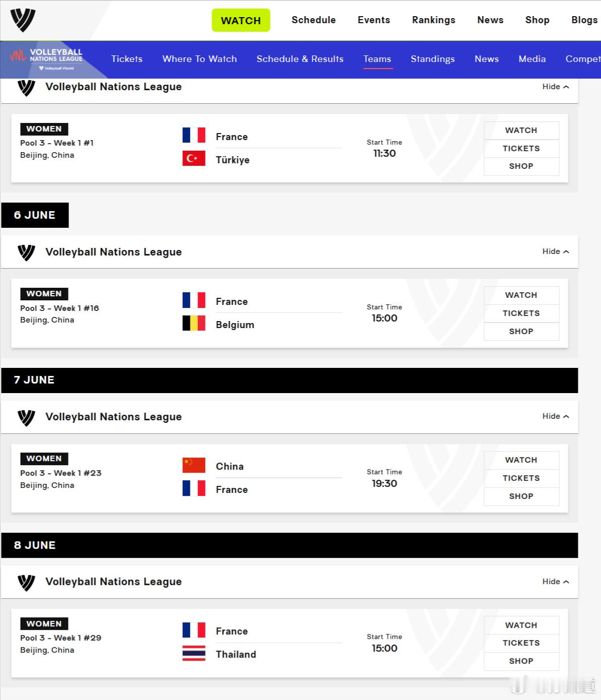Click the Thailand flag icon
This screenshot has height=700, width=601.
(x=194, y=653)
